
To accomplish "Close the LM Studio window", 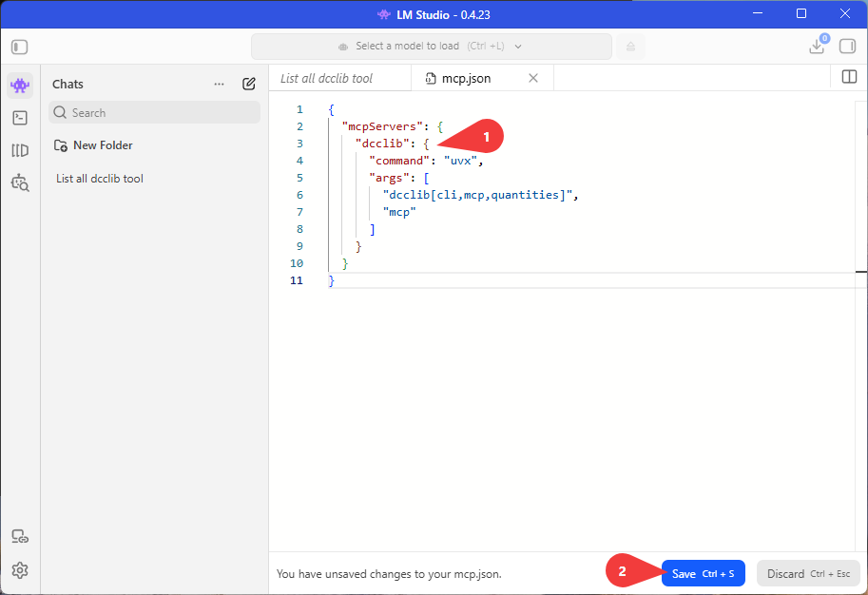I will (845, 14).
